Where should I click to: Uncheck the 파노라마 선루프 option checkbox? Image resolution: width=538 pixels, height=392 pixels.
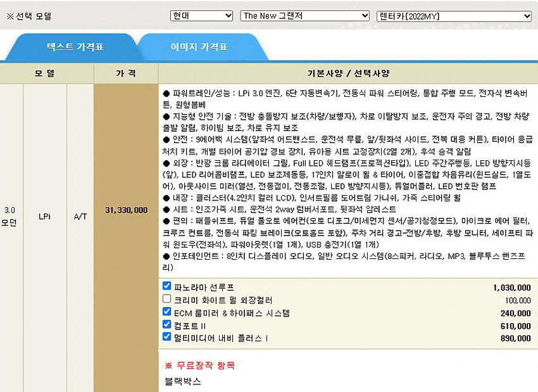(167, 287)
